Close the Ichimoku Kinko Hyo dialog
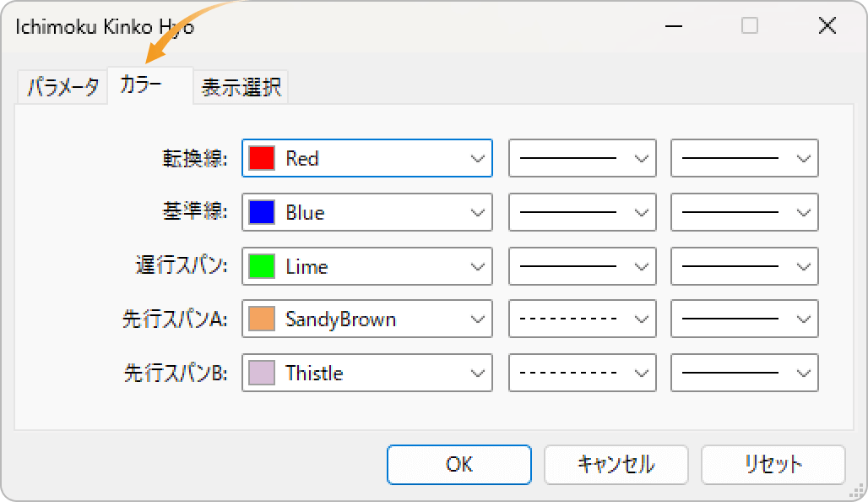868x502 pixels. (x=827, y=25)
